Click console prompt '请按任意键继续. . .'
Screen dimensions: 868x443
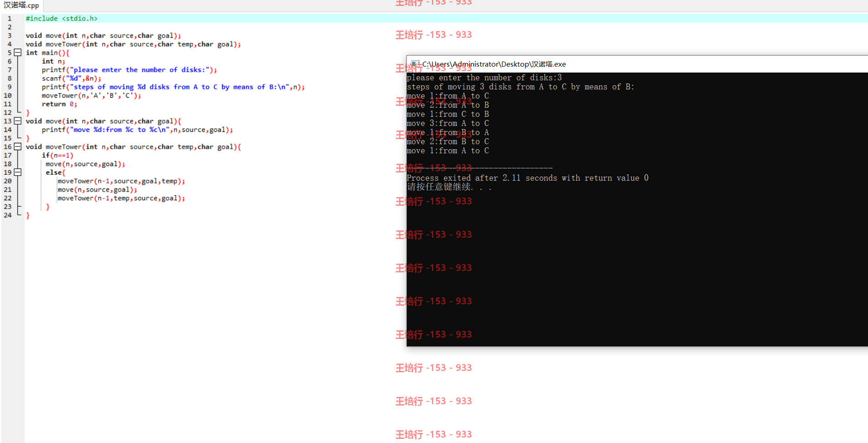coord(449,187)
